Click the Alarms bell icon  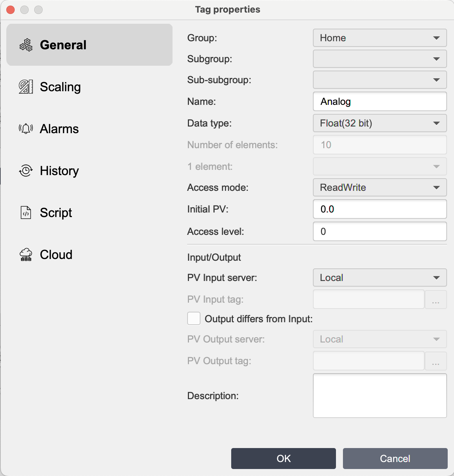[26, 129]
